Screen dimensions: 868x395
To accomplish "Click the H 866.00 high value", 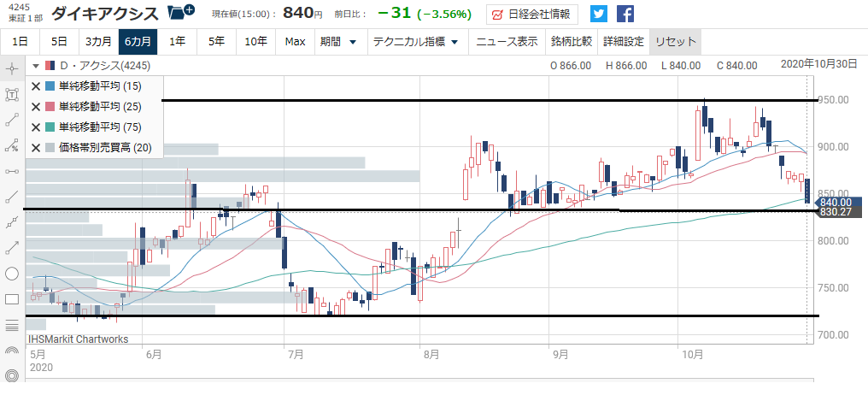I will (x=626, y=66).
